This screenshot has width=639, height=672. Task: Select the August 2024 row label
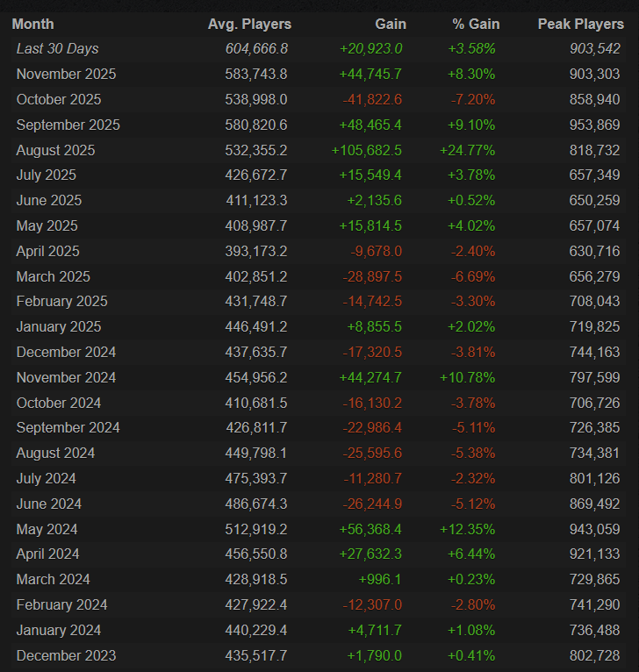coord(56,453)
